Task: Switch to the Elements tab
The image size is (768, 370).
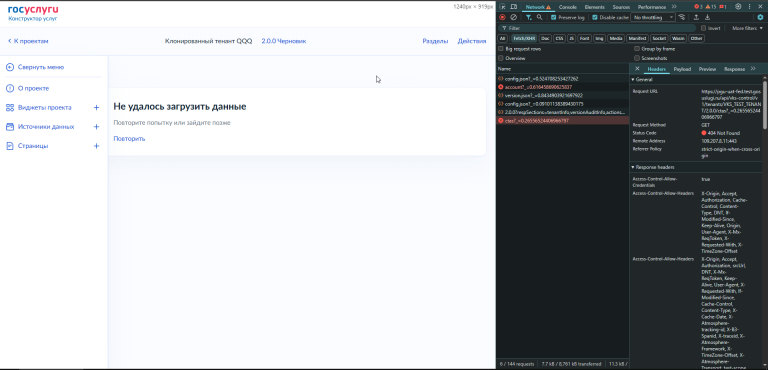Action: click(595, 7)
